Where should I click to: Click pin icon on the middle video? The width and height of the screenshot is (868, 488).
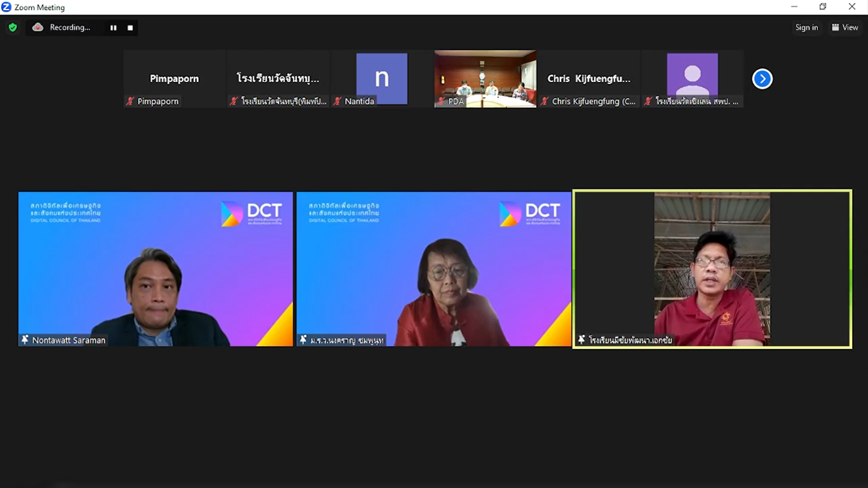click(x=304, y=340)
